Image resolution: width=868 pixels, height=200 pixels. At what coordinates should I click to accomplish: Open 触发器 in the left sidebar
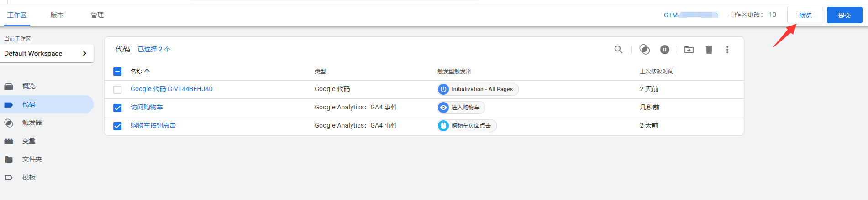click(x=32, y=123)
